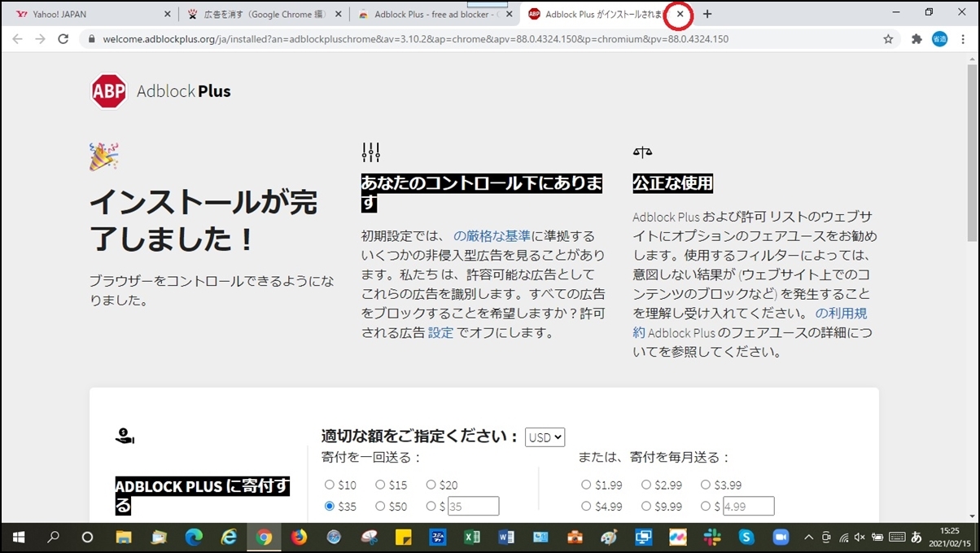This screenshot has width=980, height=553.
Task: Open File Explorer from the taskbar
Action: (124, 538)
